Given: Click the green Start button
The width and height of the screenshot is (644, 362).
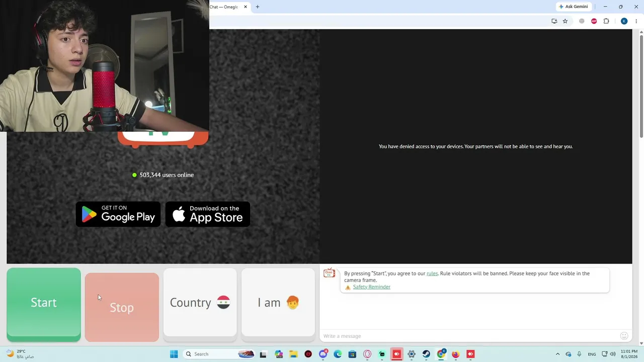Looking at the screenshot, I should point(44,305).
